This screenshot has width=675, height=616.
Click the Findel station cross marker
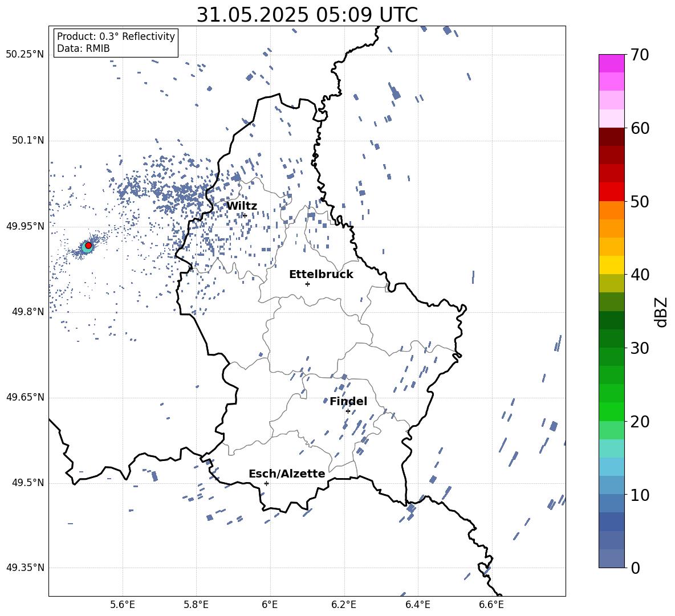(348, 411)
